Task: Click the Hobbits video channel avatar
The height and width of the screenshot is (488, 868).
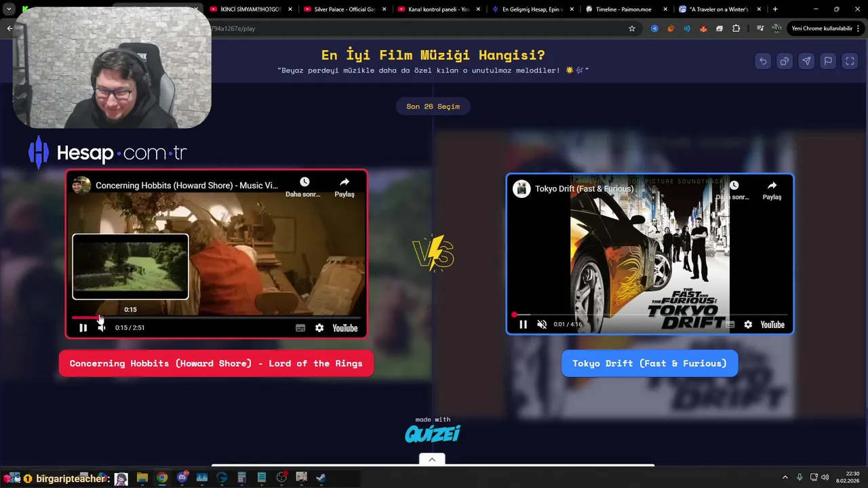Action: tap(81, 186)
